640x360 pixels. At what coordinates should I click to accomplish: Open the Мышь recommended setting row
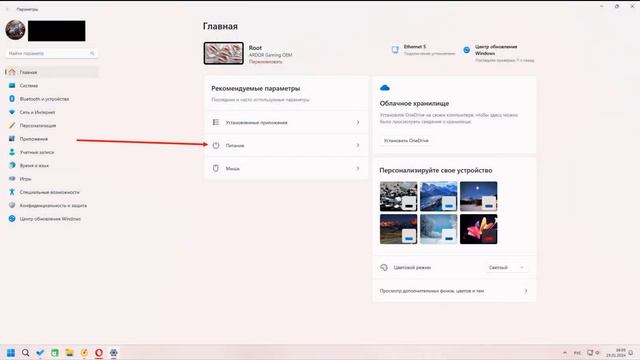(286, 168)
